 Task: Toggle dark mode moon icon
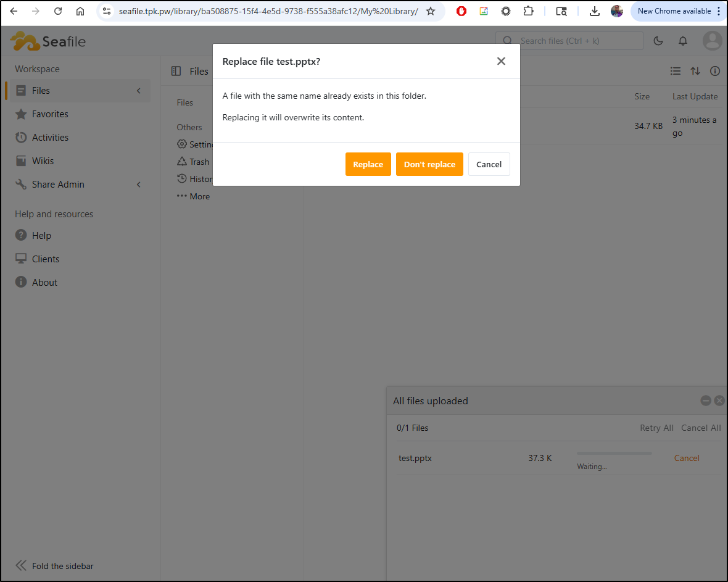point(658,41)
